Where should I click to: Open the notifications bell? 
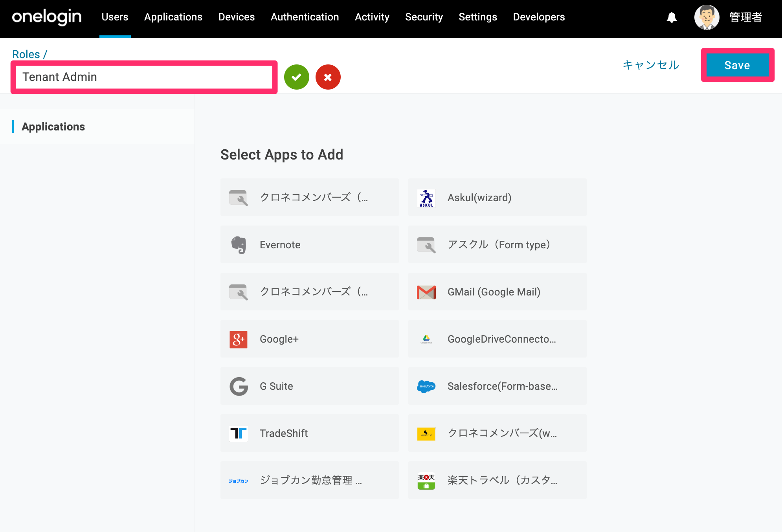[672, 17]
